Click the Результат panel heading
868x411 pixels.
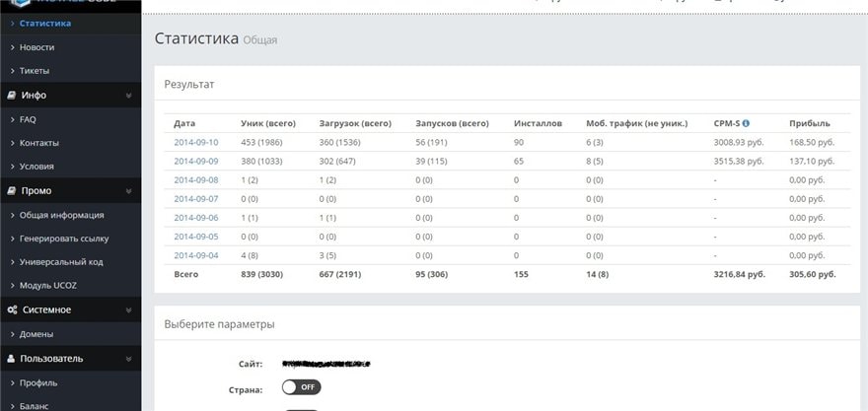[189, 84]
